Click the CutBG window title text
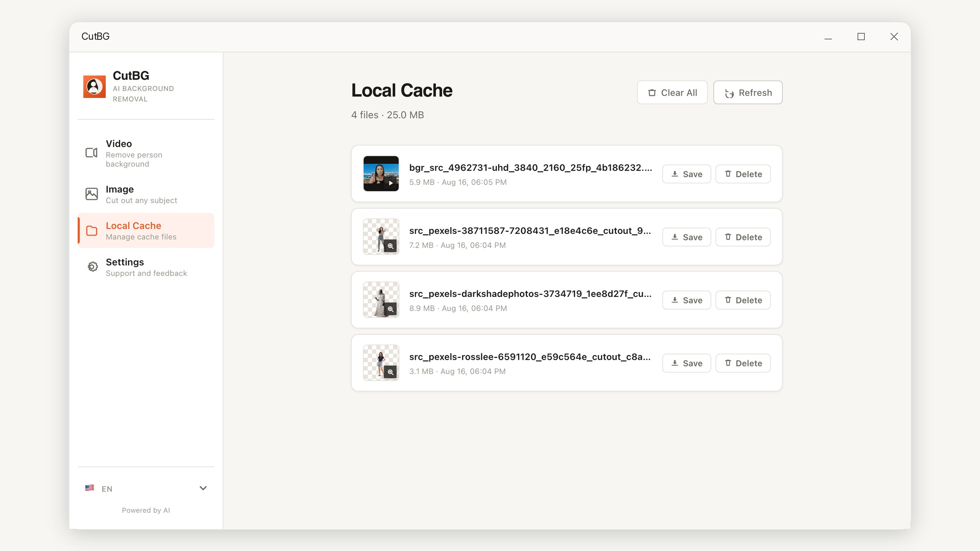980x551 pixels. [95, 36]
